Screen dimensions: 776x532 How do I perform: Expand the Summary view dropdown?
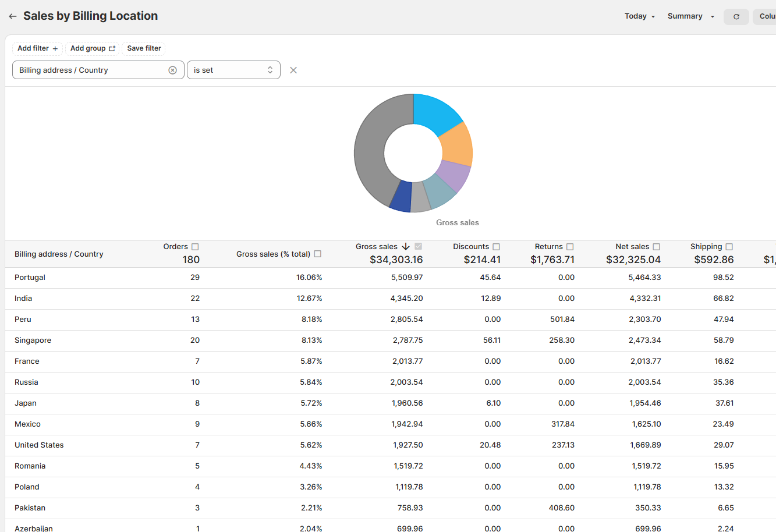pos(690,16)
